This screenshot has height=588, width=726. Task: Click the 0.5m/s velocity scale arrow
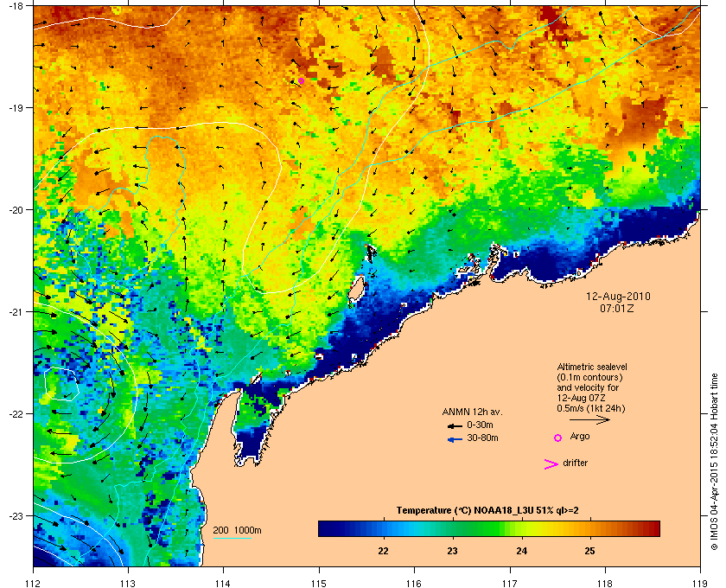pos(589,419)
